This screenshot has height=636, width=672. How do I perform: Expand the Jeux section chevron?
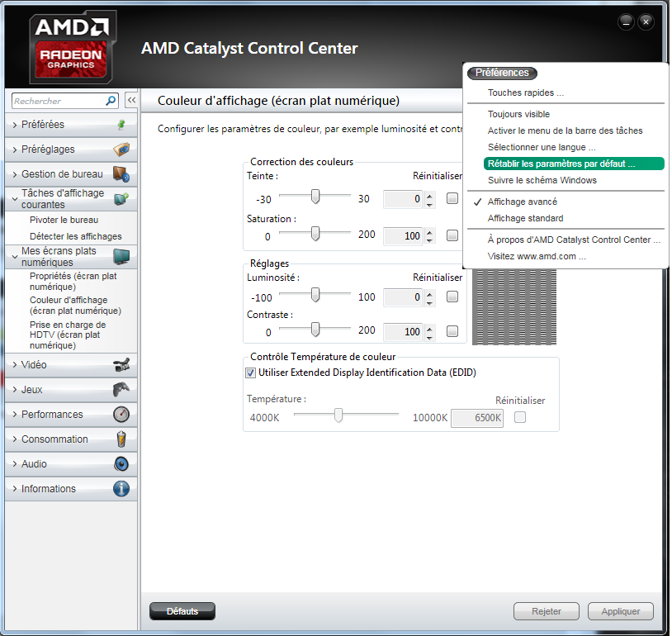pyautogui.click(x=15, y=390)
